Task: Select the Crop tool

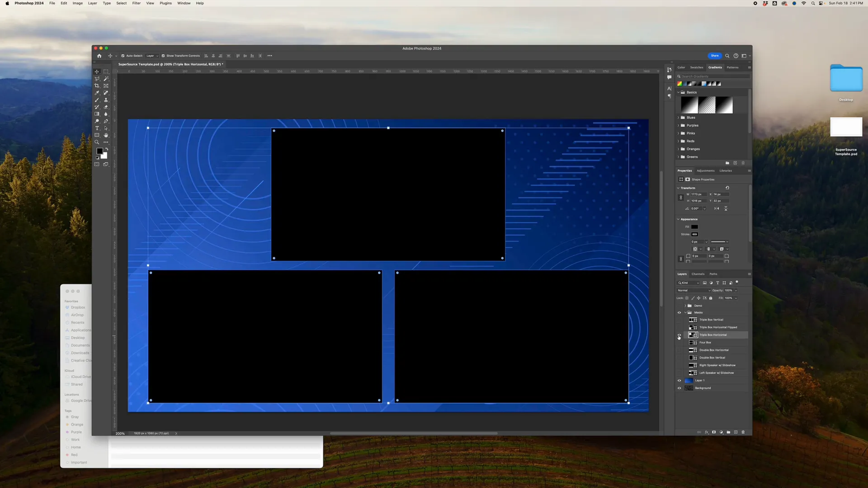Action: coord(97,86)
